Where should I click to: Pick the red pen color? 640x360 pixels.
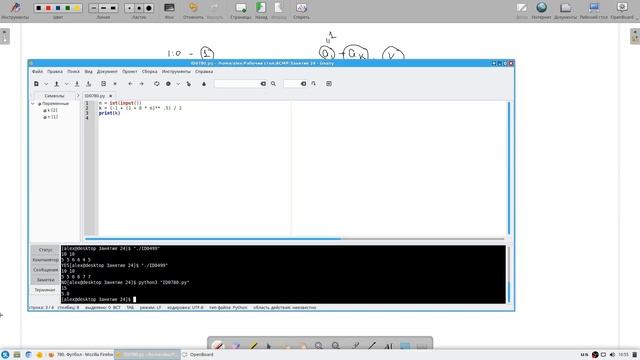(49, 8)
